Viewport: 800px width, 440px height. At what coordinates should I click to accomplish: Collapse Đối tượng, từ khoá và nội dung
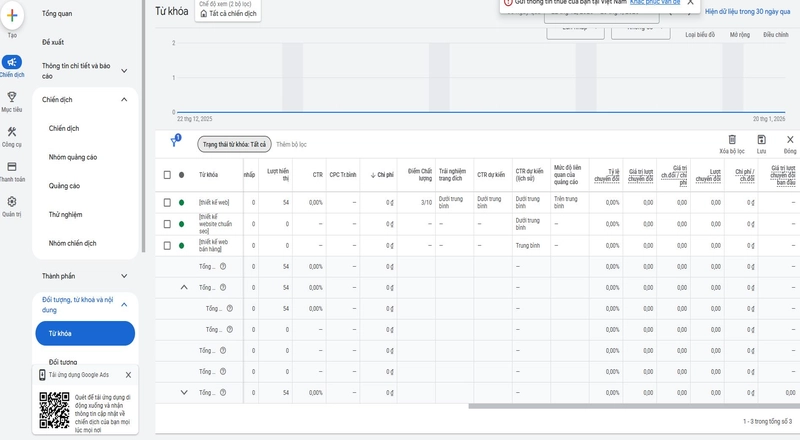[124, 305]
